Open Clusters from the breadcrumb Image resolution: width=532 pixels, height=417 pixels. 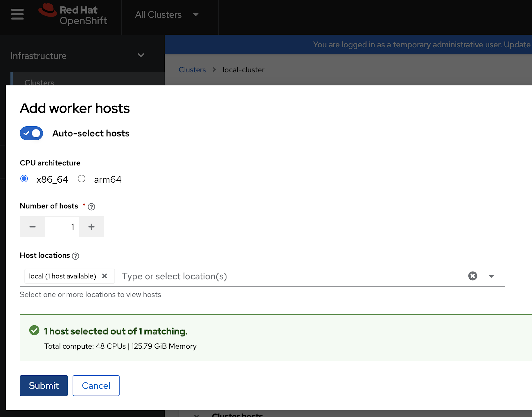(x=192, y=70)
